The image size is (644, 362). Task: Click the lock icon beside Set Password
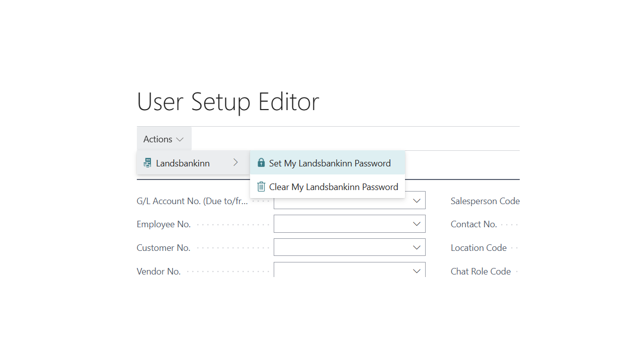click(261, 163)
